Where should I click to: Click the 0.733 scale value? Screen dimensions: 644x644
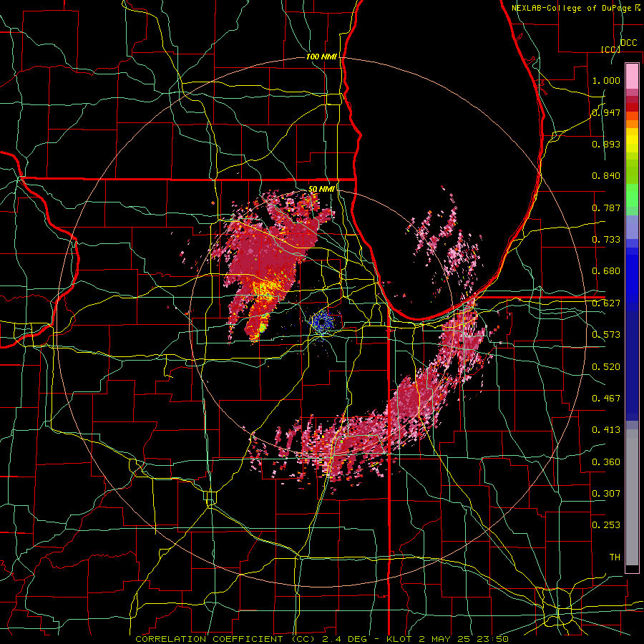[606, 240]
